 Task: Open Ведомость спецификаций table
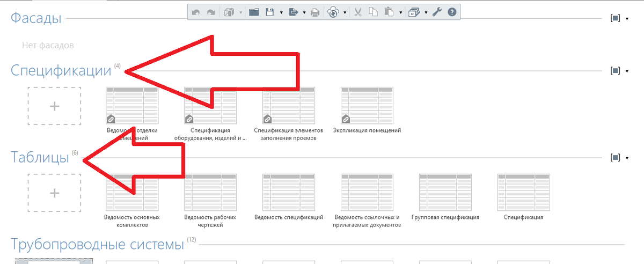pyautogui.click(x=289, y=193)
